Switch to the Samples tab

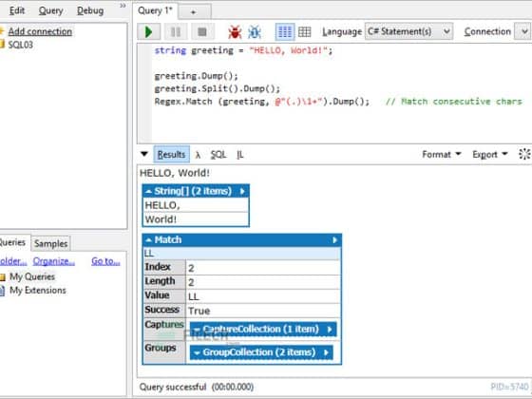point(51,243)
